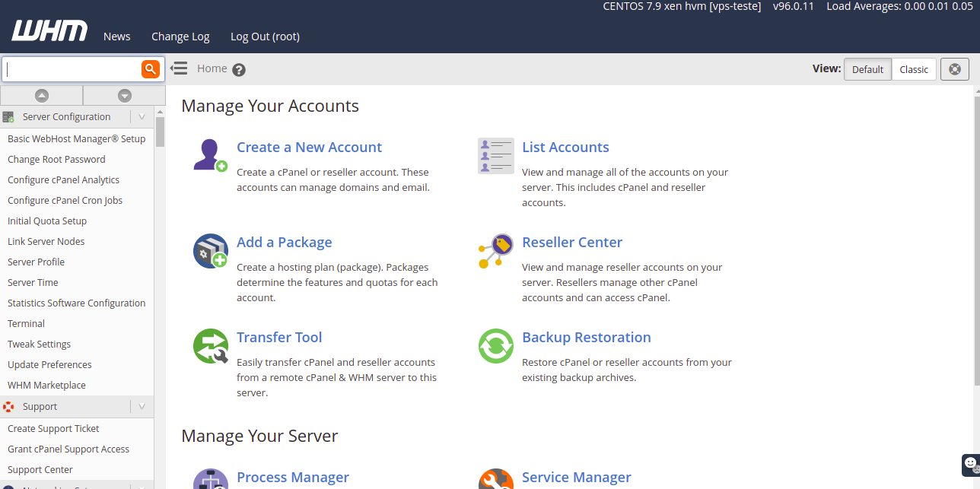Open Tweak Settings
The height and width of the screenshot is (489, 980).
39,345
